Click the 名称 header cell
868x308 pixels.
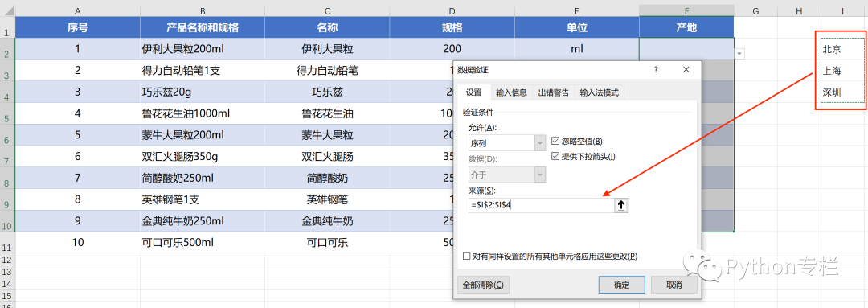[327, 27]
